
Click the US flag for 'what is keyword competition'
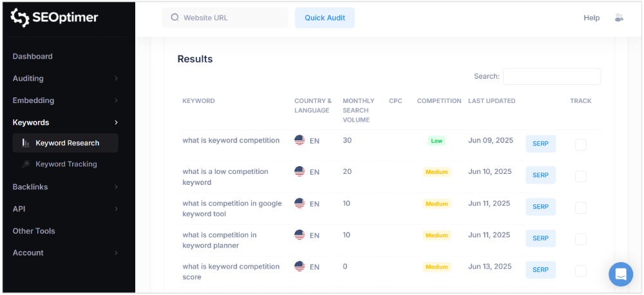point(299,140)
